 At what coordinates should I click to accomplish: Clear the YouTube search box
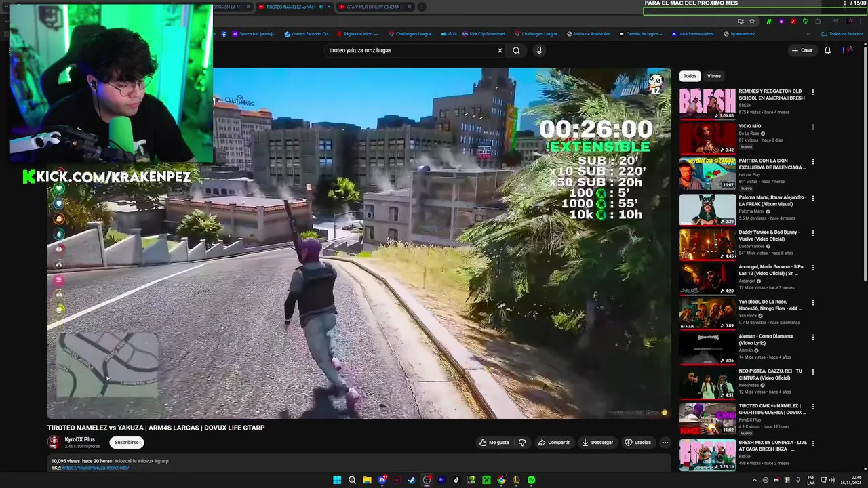coord(500,50)
